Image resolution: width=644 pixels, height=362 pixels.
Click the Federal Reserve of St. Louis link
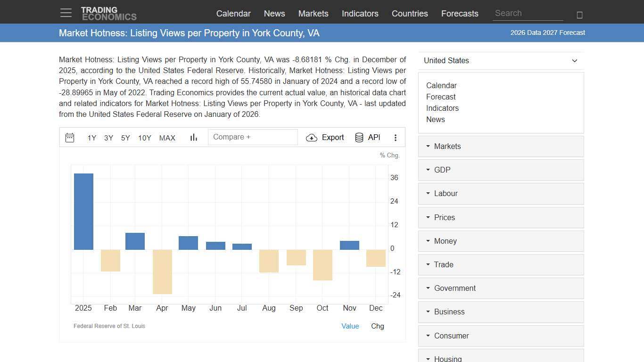coord(109,326)
